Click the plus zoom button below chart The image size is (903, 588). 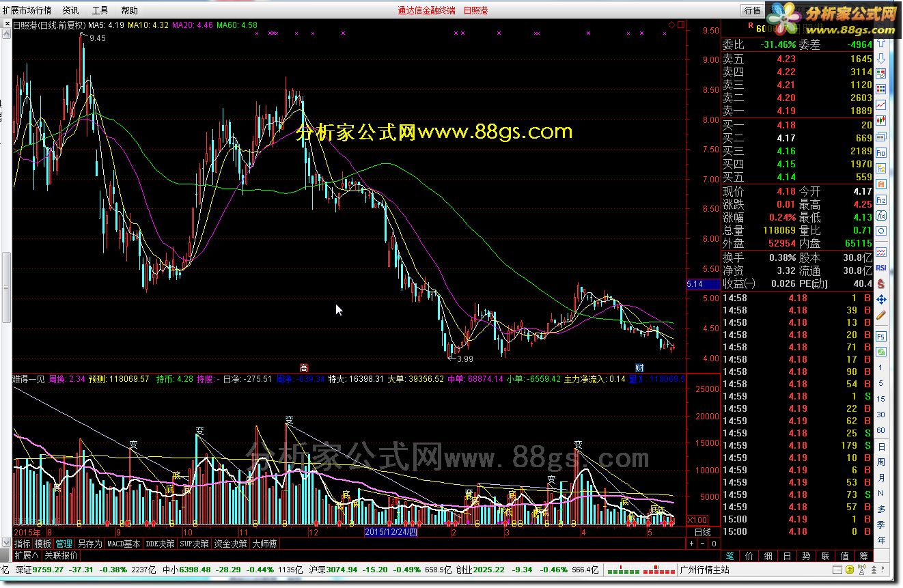[x=691, y=544]
